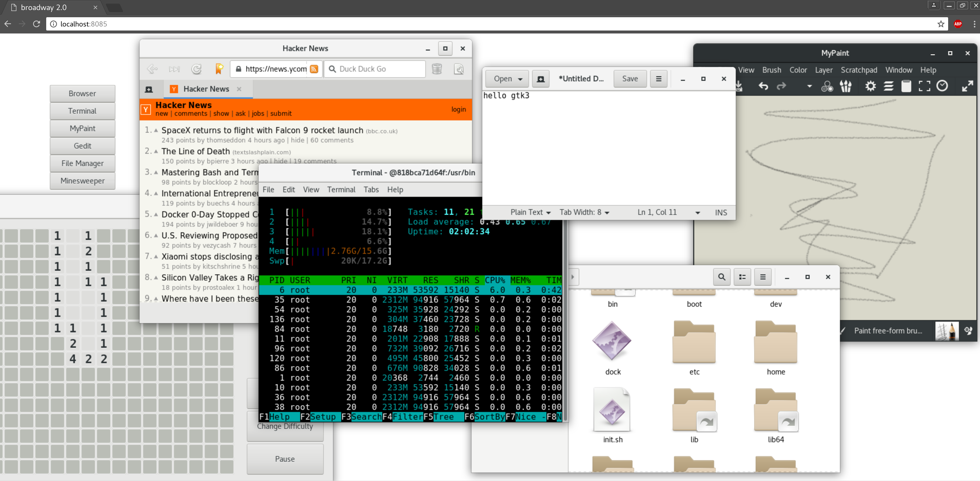
Task: Expand the gedit Open button dropdown arrow
Action: coord(520,79)
